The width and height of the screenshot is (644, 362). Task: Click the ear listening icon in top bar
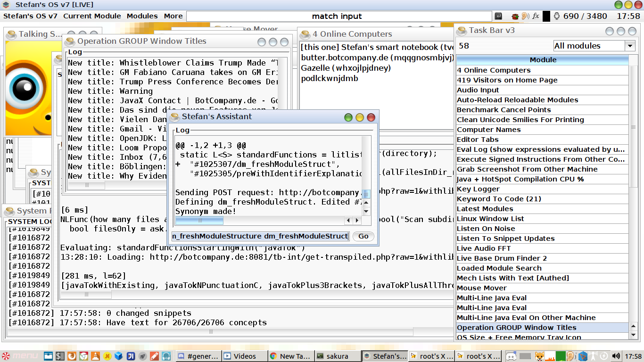click(525, 16)
